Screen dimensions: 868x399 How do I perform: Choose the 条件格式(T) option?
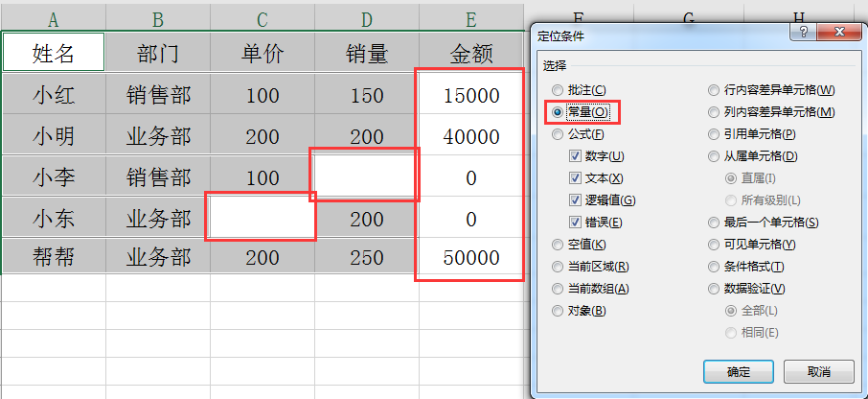[746, 267]
